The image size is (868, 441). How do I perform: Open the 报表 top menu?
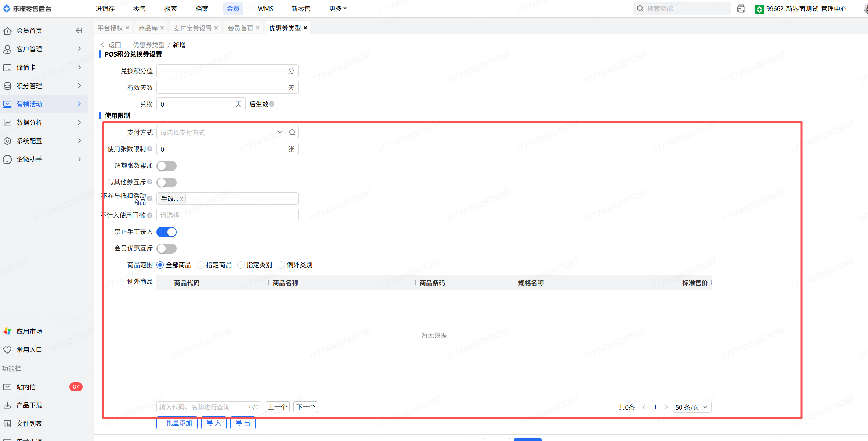coord(170,8)
